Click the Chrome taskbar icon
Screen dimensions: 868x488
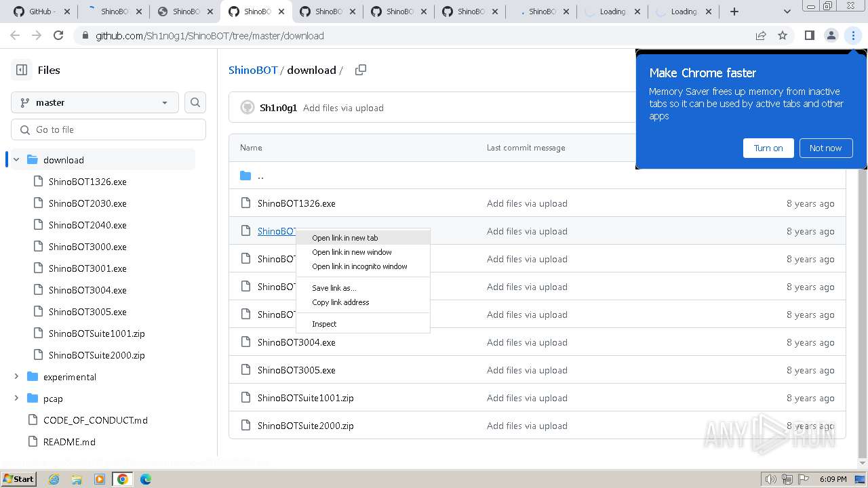click(x=123, y=479)
